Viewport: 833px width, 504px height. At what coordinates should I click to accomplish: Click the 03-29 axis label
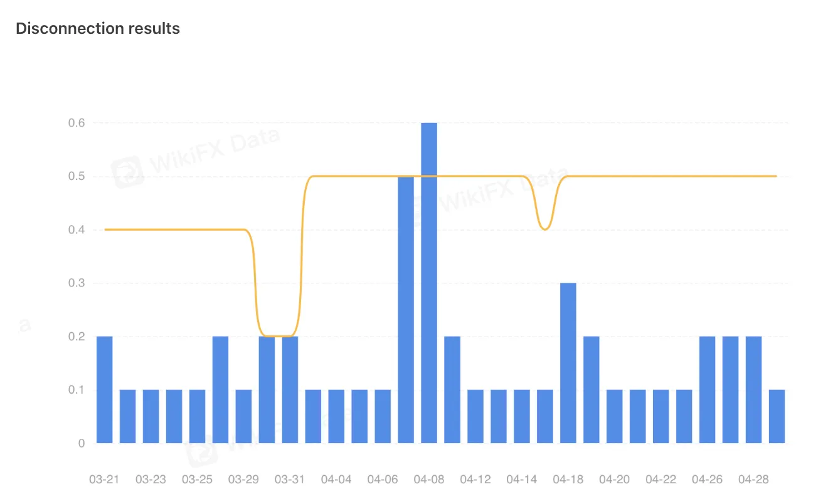tap(243, 480)
